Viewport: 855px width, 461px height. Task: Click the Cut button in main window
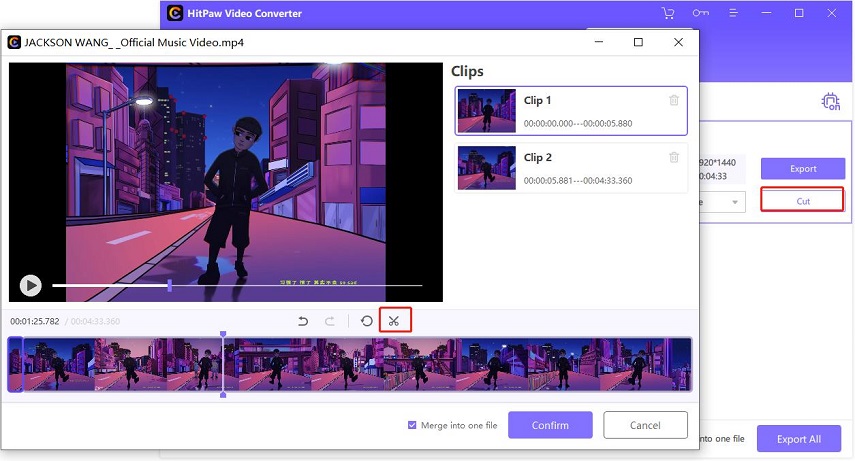coord(803,201)
